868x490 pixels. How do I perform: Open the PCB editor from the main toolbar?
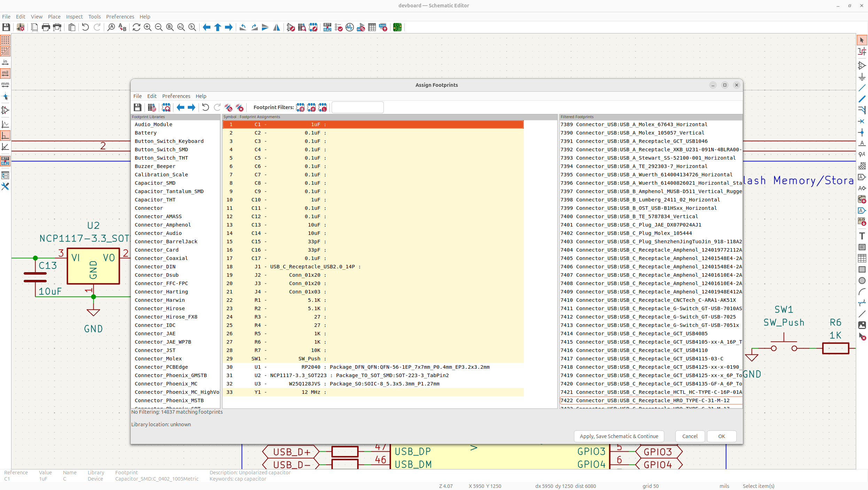point(397,27)
